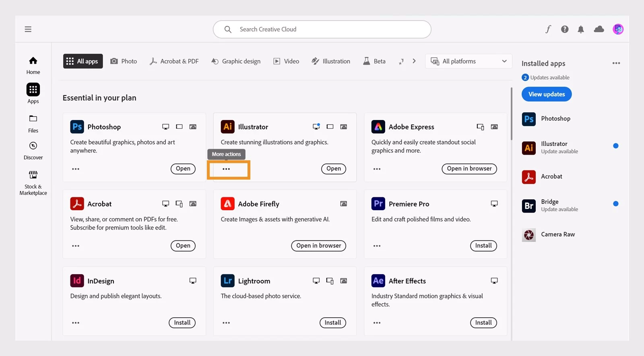Open InDesign card more actions menu

pyautogui.click(x=76, y=323)
